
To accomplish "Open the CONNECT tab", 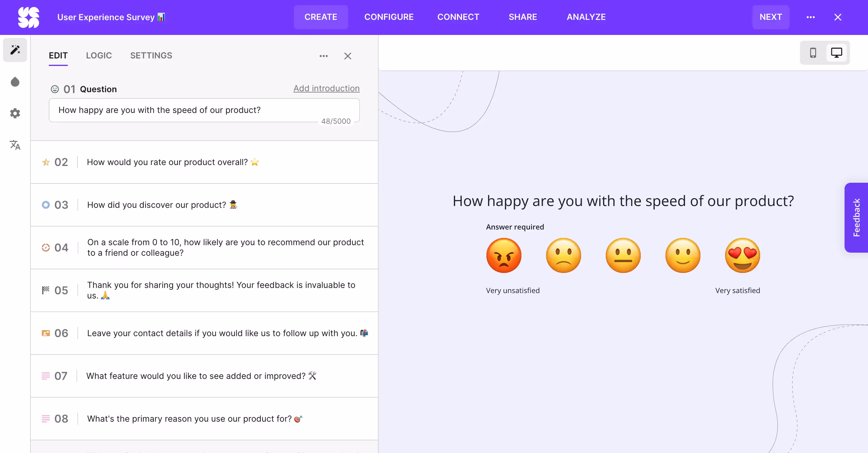I will [458, 17].
